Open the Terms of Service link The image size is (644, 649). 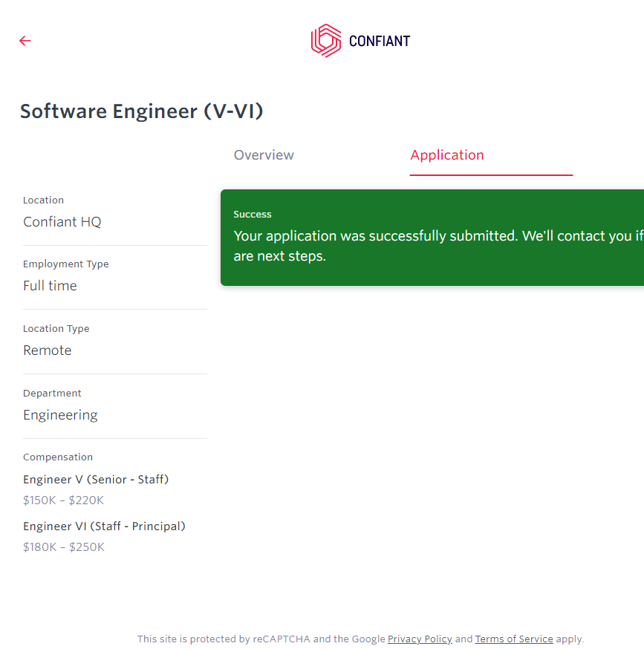coord(514,639)
